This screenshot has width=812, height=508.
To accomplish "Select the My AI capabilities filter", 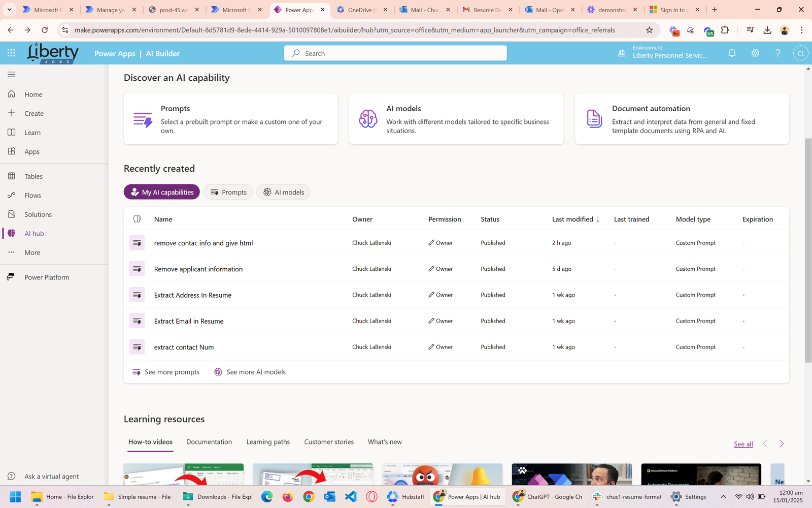I will (x=162, y=192).
